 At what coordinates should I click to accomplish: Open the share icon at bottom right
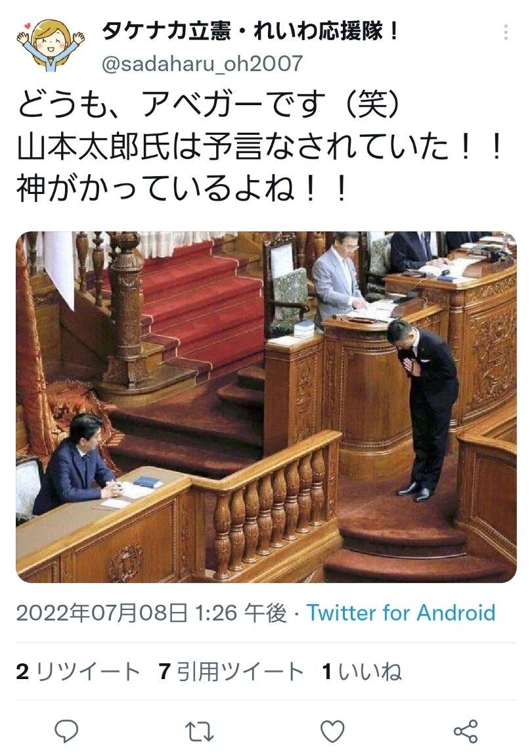(x=466, y=731)
